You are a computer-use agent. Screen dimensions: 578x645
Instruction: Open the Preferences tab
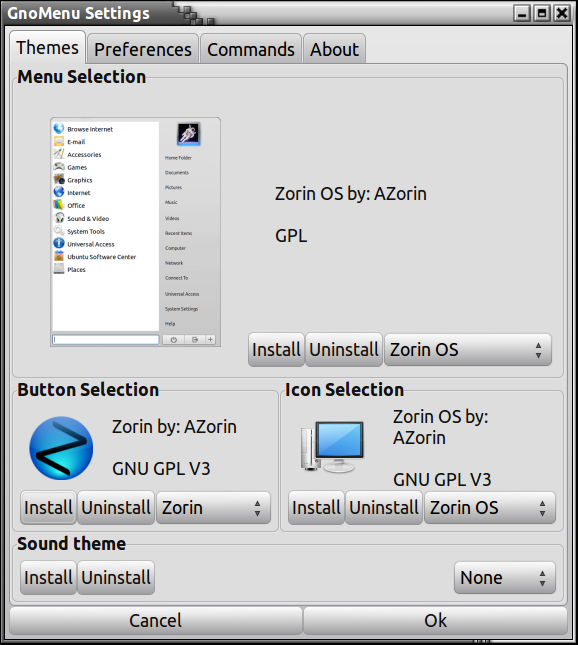point(143,49)
